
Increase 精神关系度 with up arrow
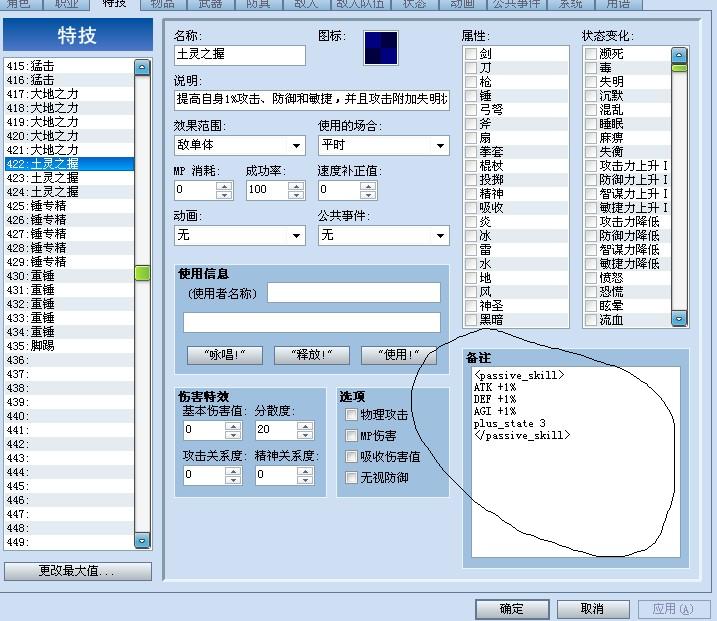(305, 471)
